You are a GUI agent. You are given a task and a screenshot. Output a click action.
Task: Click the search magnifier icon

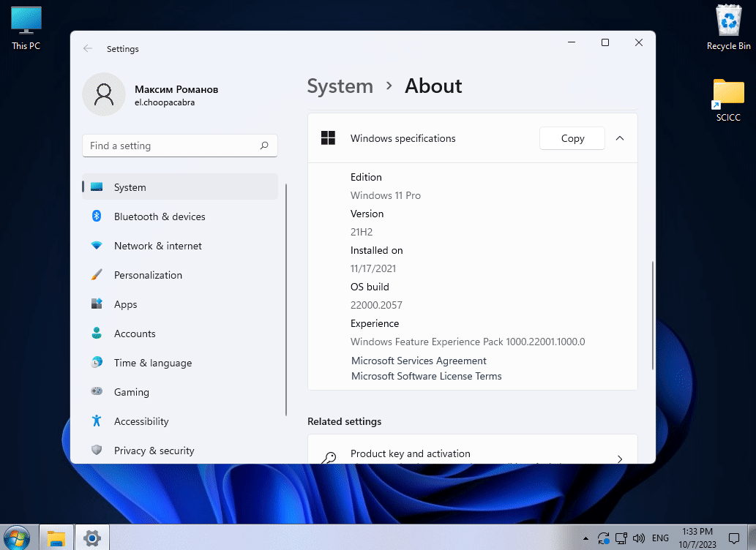point(264,146)
